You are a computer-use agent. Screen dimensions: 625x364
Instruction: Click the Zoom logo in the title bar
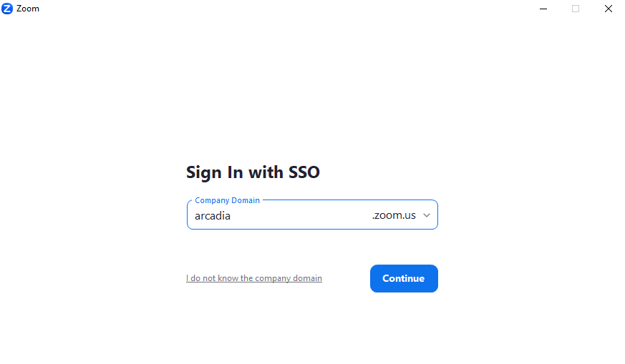point(7,9)
